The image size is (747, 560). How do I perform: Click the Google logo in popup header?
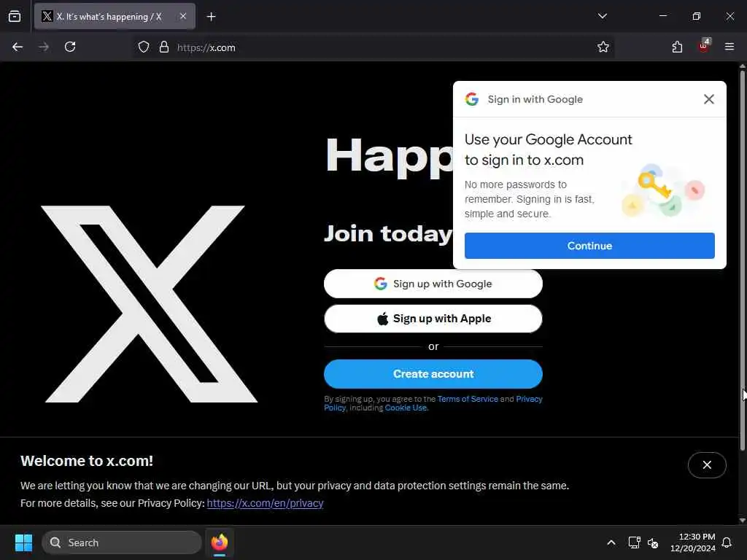tap(472, 99)
